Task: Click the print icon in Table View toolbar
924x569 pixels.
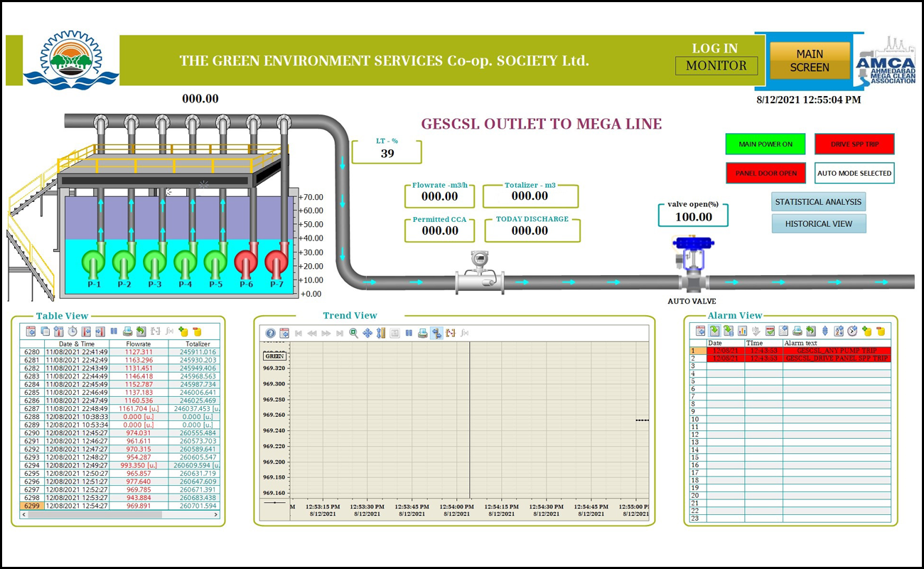Action: (x=127, y=331)
